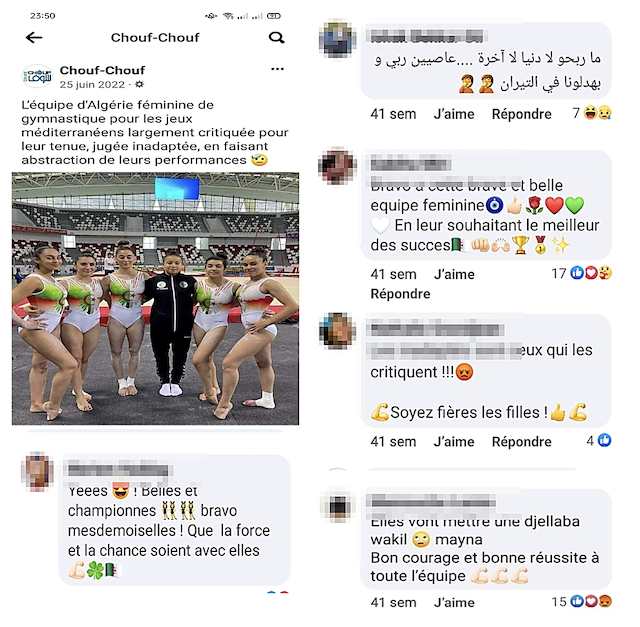Click reaction emojis beside the 7 count
Viewport: 640px width, 627px height.
598,112
